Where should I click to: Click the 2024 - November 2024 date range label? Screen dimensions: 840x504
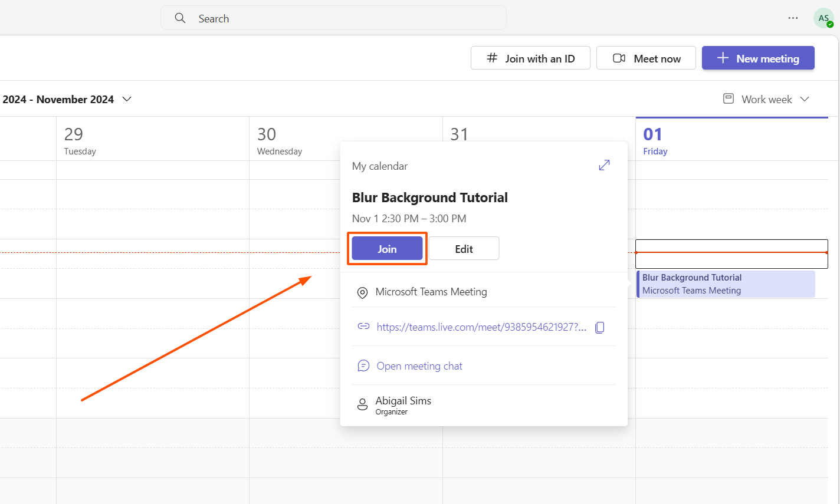coord(58,99)
